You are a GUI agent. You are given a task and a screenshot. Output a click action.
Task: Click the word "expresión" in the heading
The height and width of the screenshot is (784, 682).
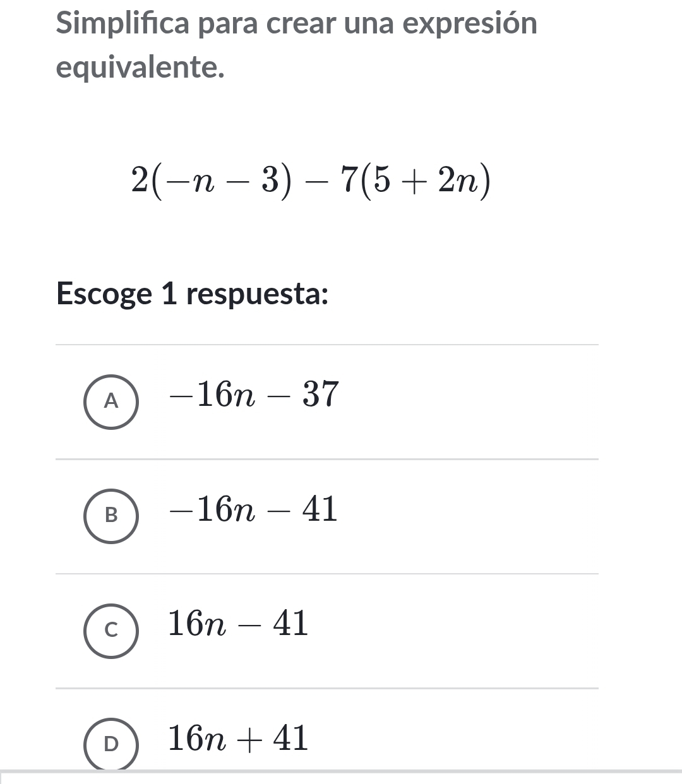470,24
